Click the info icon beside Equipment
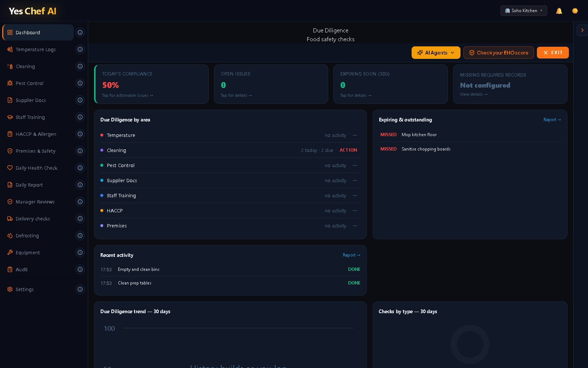Screen dimensions: 588x368 tap(80, 252)
